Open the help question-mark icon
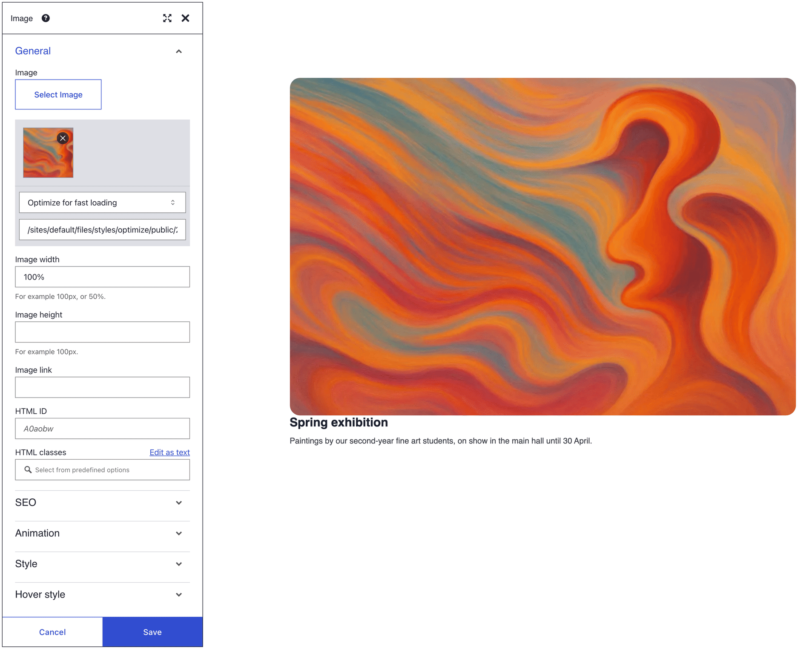 (46, 18)
